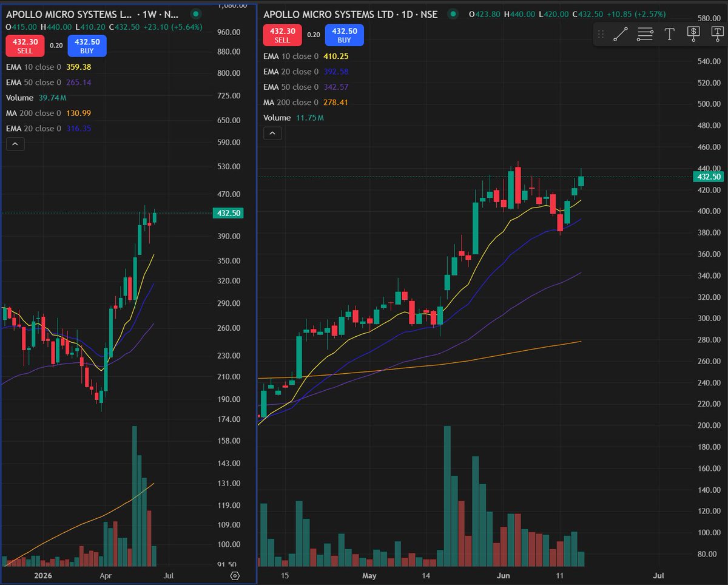This screenshot has height=585, width=728.
Task: Click the 14 date label on daily axis
Action: [426, 575]
